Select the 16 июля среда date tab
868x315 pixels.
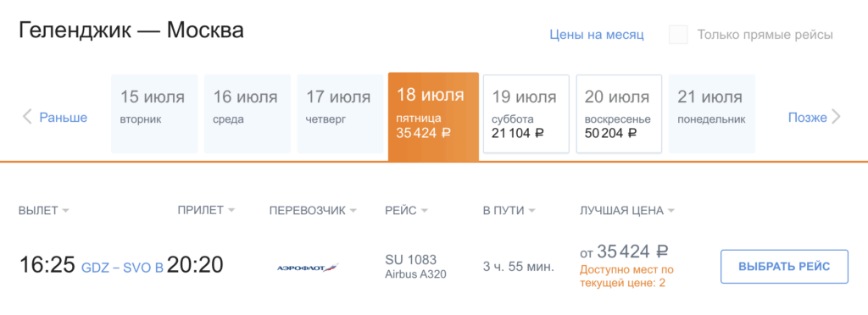[x=247, y=113]
